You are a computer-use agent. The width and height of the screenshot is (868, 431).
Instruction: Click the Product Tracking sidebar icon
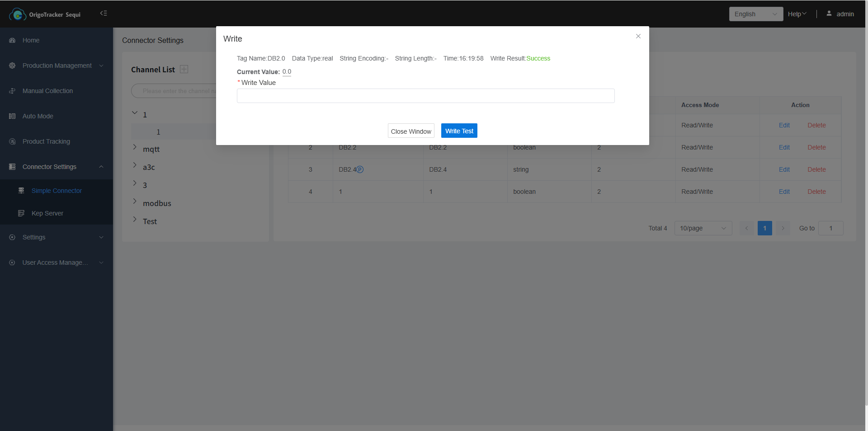(x=12, y=141)
